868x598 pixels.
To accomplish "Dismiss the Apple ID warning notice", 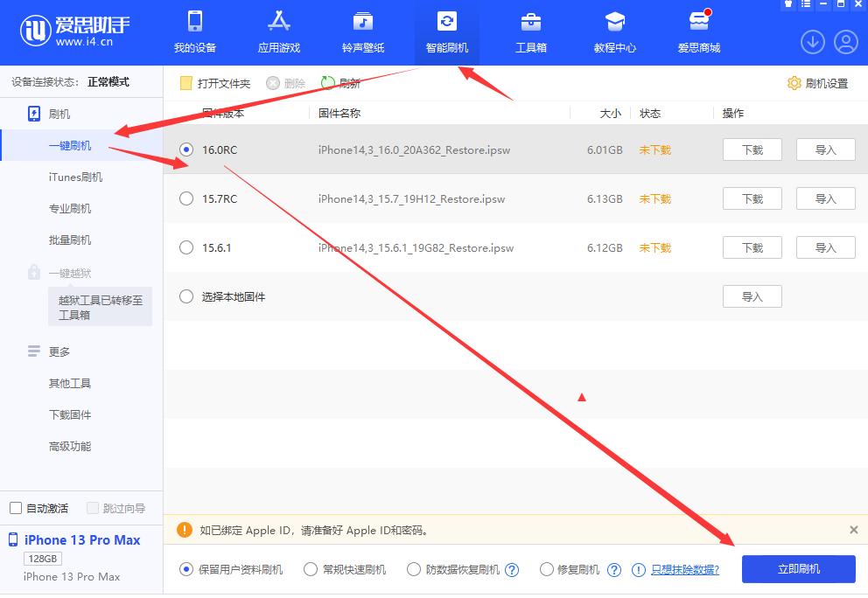I will [853, 530].
